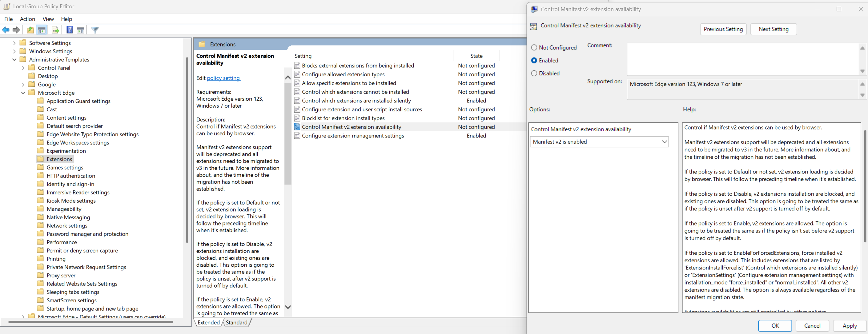Expand the Google tree node

[x=23, y=84]
